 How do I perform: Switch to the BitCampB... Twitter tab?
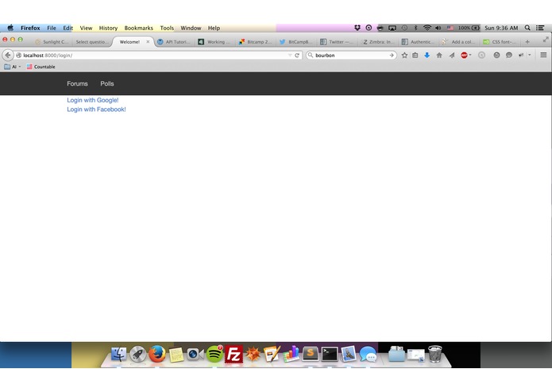[x=297, y=42]
